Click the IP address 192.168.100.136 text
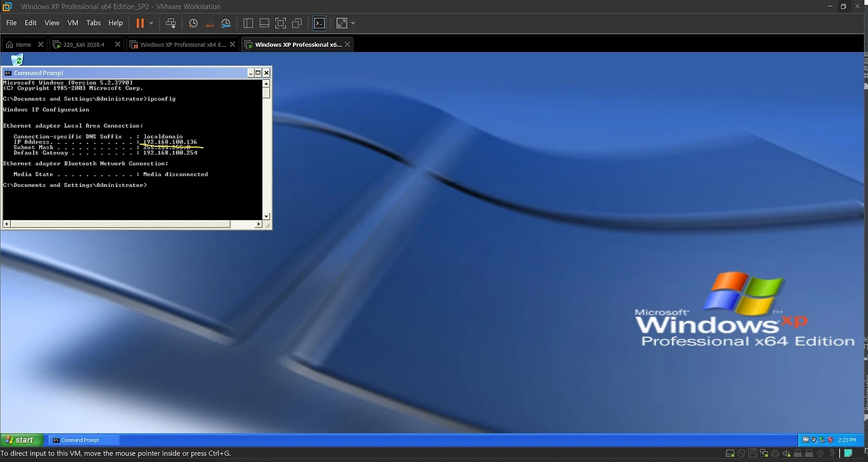 (x=170, y=142)
